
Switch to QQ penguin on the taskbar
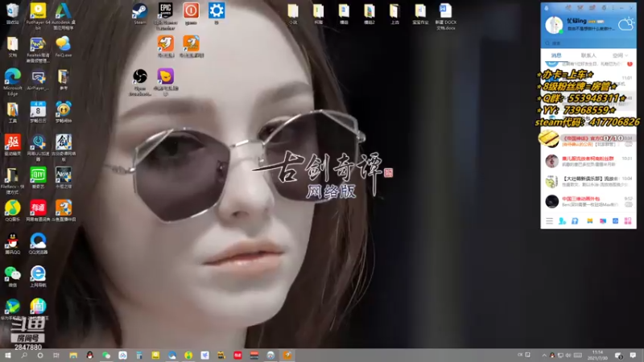pyautogui.click(x=89, y=355)
